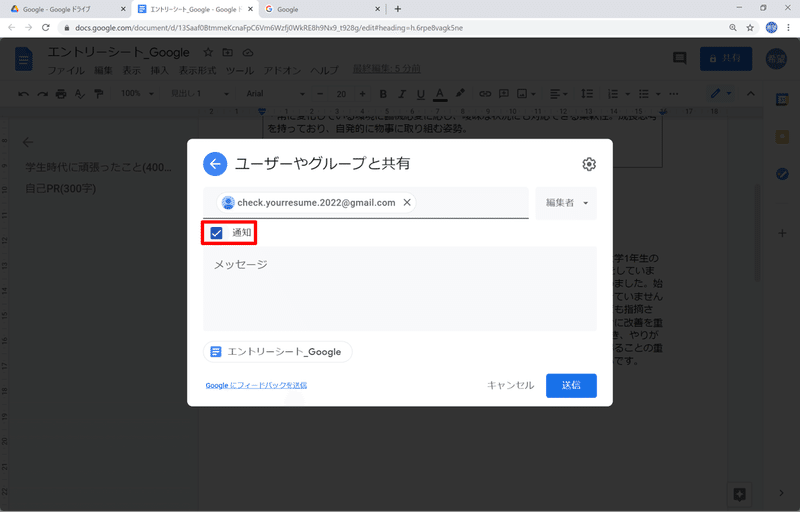Click the insert link icon
The image size is (800, 512).
485,94
